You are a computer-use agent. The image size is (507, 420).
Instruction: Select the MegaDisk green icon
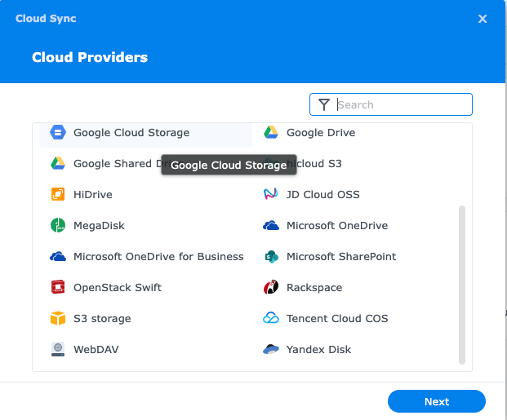(x=58, y=226)
